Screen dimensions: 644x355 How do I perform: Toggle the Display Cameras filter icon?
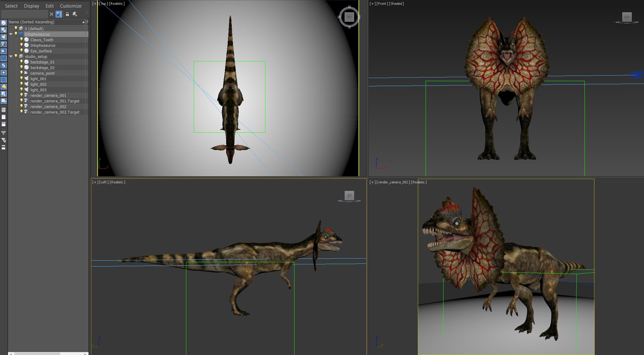click(4, 44)
